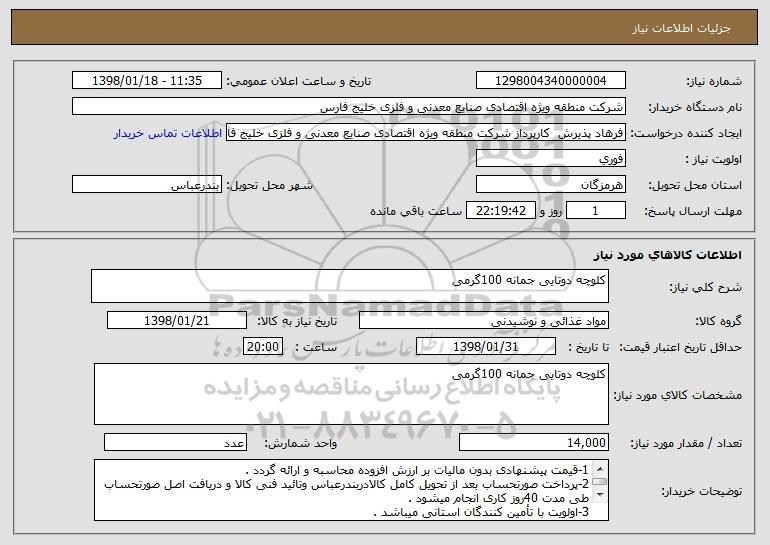Viewport: 770px width, 545px height.
Task: Click the label اولویت نیاز
Action: tap(714, 159)
